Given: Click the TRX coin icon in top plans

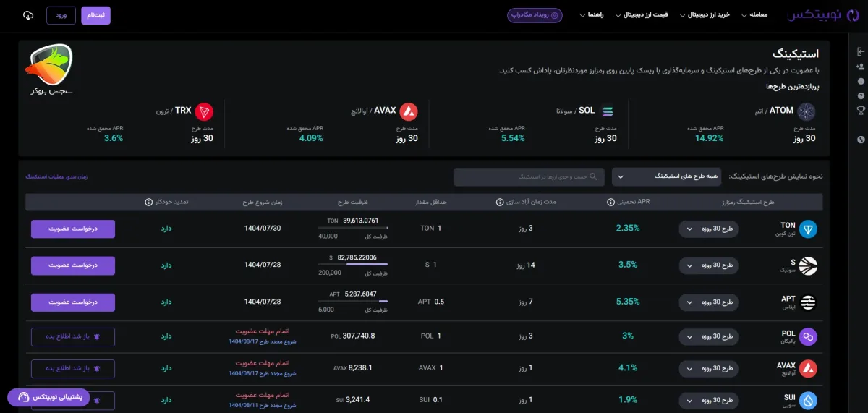Looking at the screenshot, I should pos(205,111).
